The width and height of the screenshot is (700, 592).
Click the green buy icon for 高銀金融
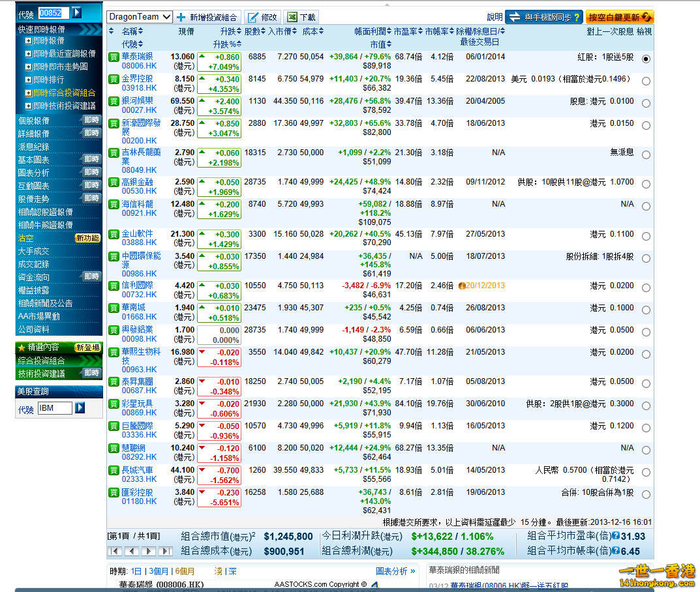point(114,183)
